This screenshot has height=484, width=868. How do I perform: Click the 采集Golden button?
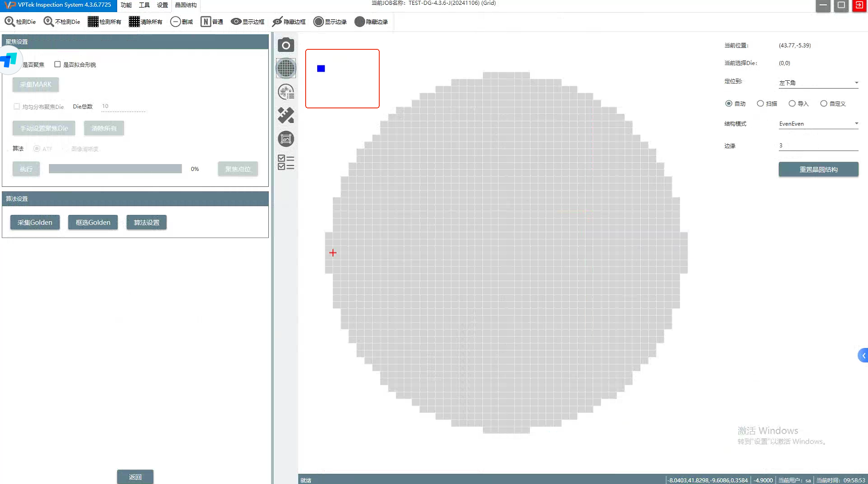35,223
